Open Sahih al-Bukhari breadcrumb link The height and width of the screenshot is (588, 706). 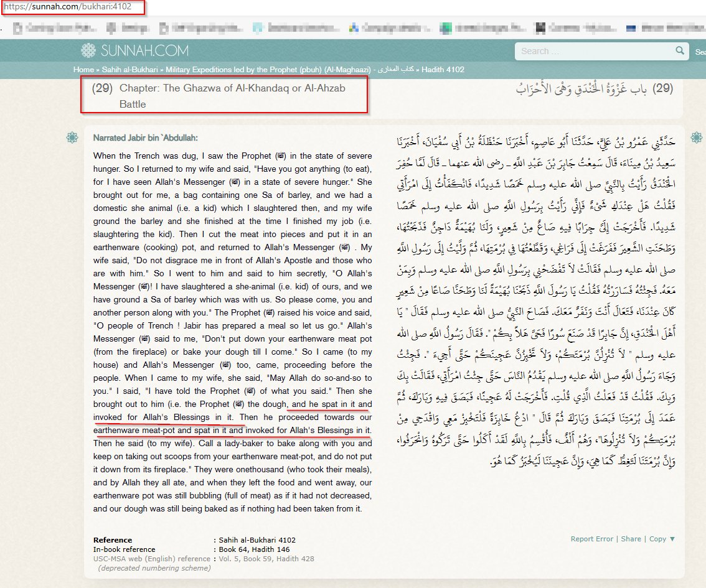tap(129, 70)
